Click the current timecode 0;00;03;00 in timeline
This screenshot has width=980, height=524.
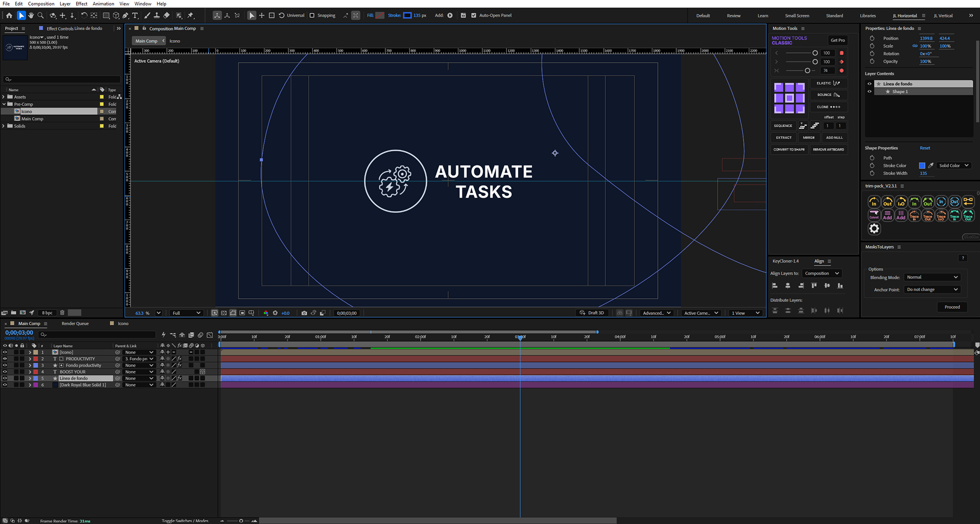pyautogui.click(x=19, y=332)
